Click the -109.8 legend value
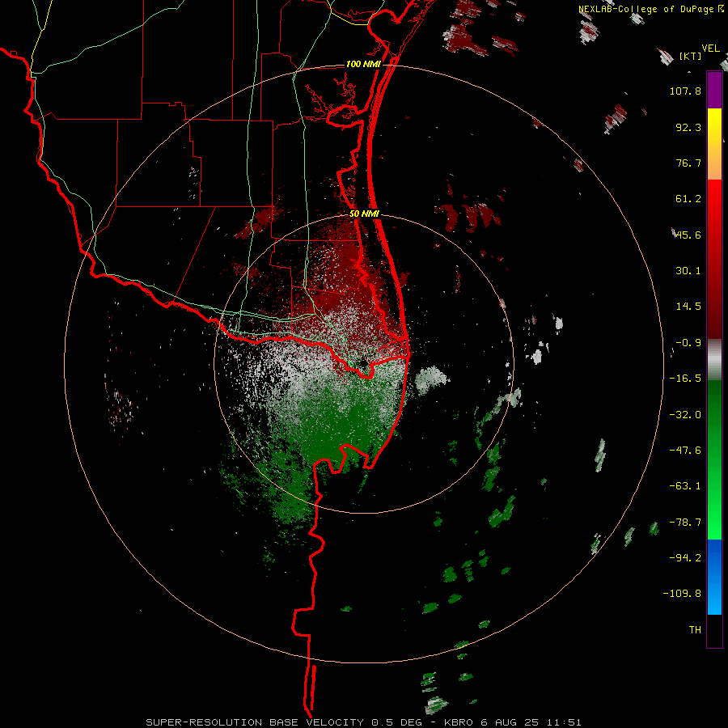Screen dimensions: 728x728 tap(682, 594)
